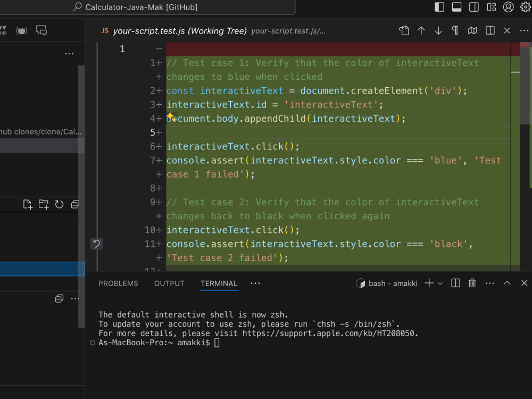532x399 pixels.
Task: Select the hub clones/clone/Cal... path row
Action: [41, 131]
